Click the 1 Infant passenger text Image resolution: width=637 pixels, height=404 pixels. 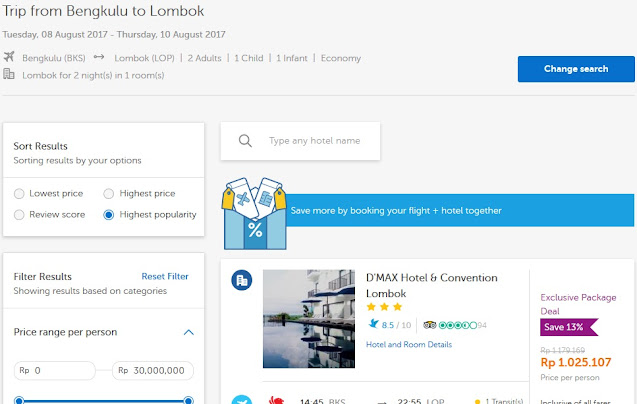tap(292, 58)
